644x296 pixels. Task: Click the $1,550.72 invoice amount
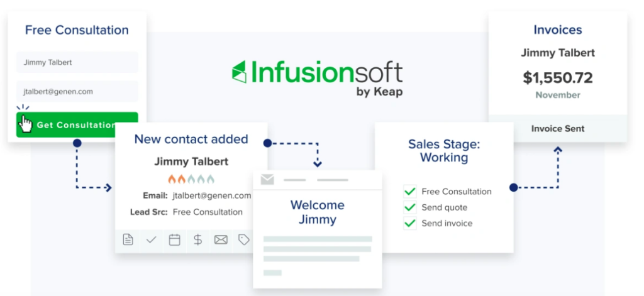click(557, 77)
